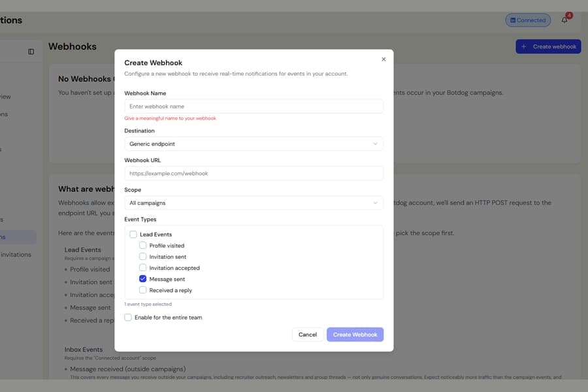
Task: Select the invitations item in the sidebar
Action: pyautogui.click(x=16, y=255)
